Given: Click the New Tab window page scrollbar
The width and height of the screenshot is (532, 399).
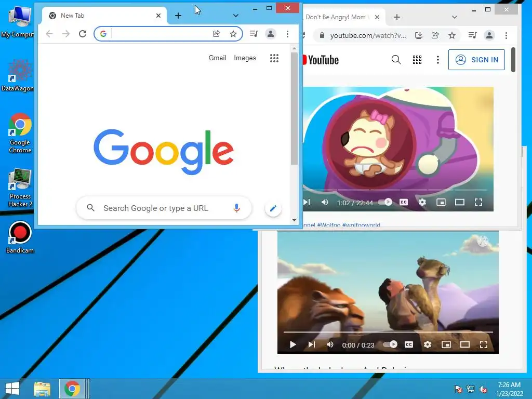Looking at the screenshot, I should pos(294,109).
